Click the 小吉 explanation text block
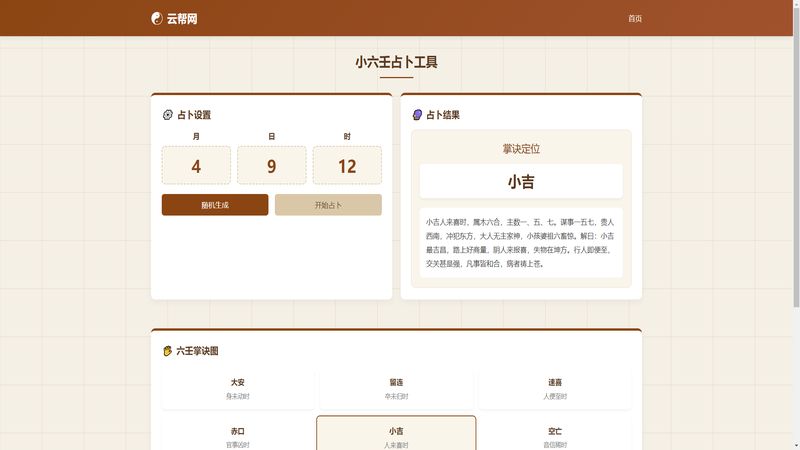Viewport: 800px width, 450px height. (521, 243)
